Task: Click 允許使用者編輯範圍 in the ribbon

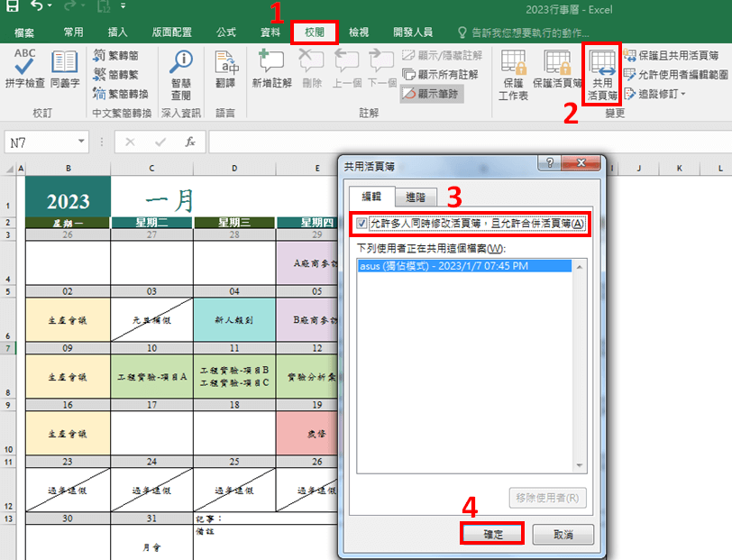Action: point(677,74)
